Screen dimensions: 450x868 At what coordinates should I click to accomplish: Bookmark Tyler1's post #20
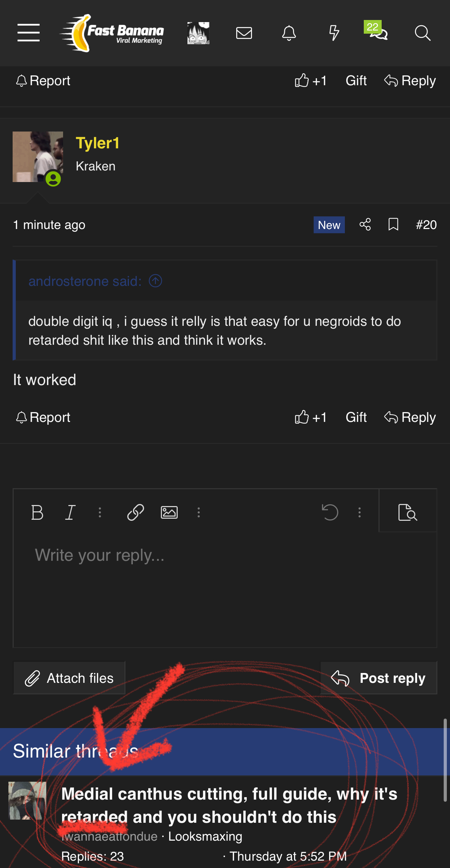pyautogui.click(x=393, y=224)
